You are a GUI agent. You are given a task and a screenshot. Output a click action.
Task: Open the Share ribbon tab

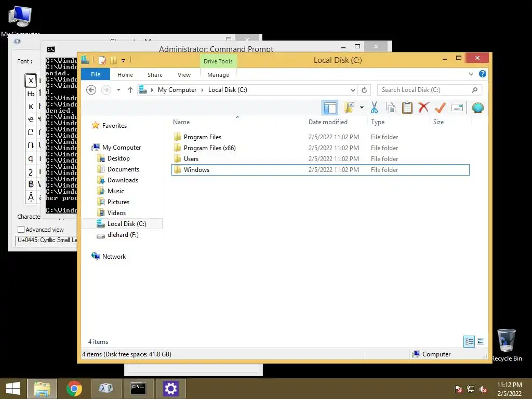click(x=155, y=75)
